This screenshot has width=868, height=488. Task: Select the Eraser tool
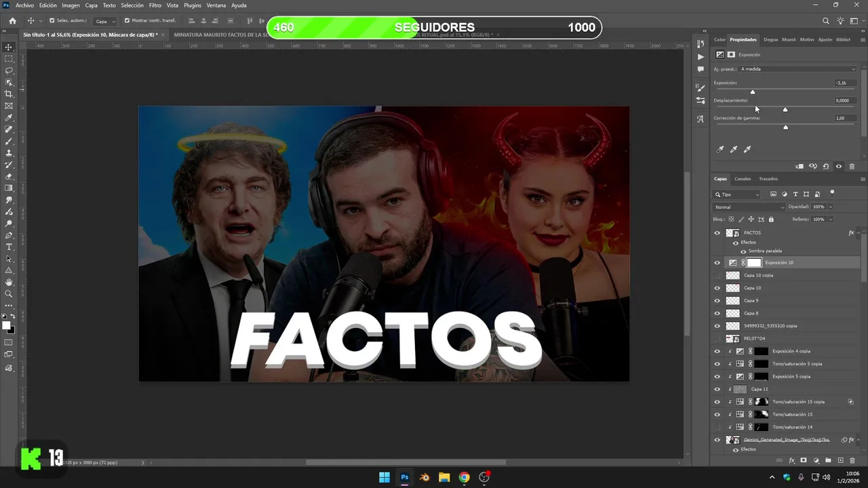point(9,176)
